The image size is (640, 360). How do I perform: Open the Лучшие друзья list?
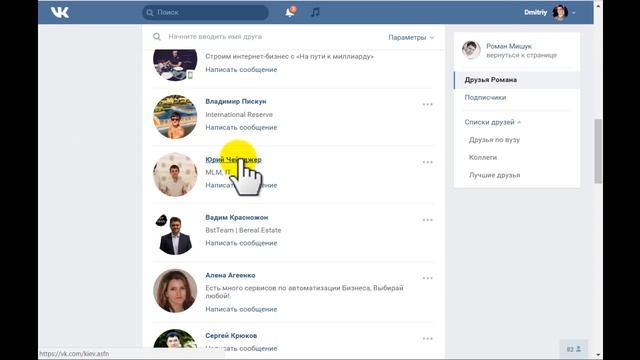[494, 175]
